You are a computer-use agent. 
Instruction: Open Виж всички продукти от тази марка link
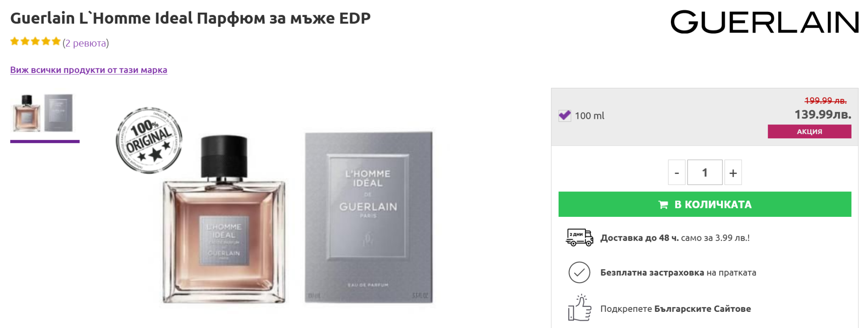pos(89,70)
